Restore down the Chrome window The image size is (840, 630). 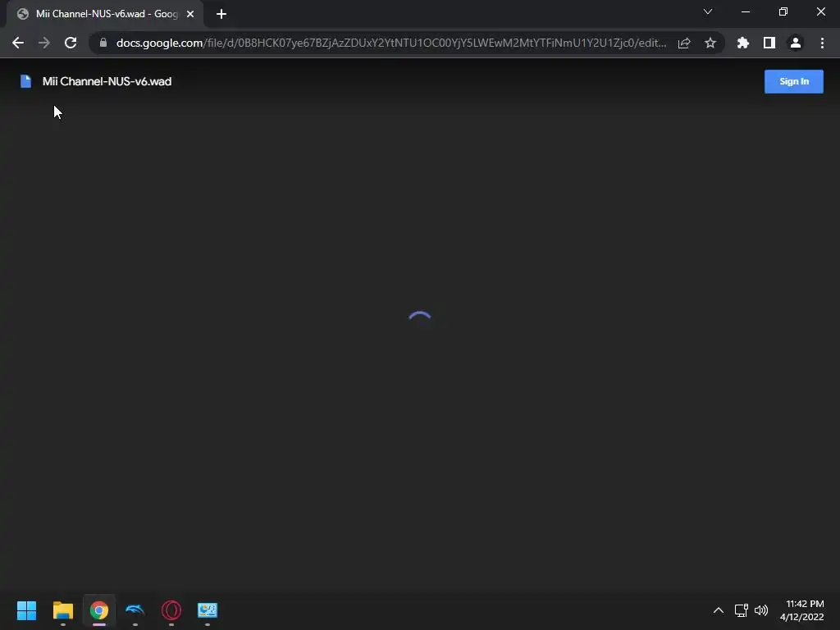[x=783, y=11]
